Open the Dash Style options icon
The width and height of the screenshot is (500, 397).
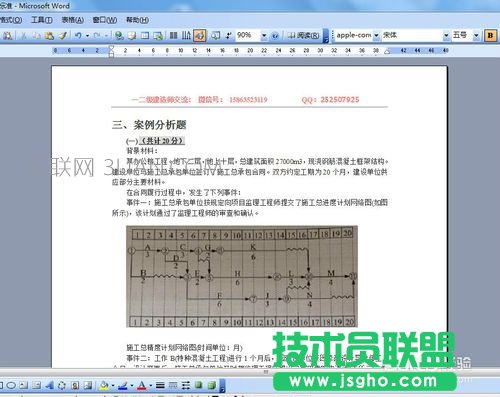[x=173, y=386]
